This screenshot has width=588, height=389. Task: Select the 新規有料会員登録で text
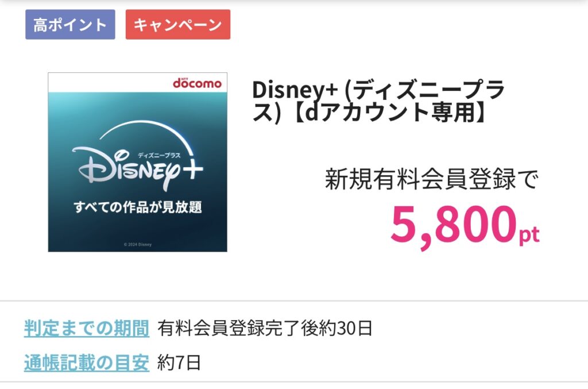(x=432, y=179)
